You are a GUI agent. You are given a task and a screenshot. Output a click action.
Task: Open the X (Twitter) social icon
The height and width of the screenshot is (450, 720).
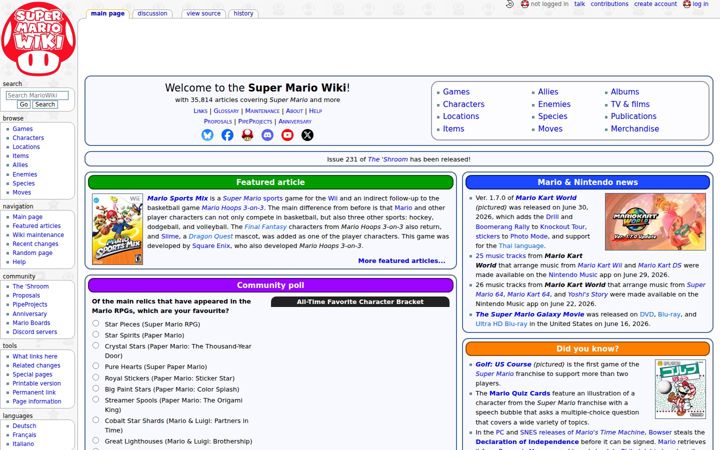point(308,135)
